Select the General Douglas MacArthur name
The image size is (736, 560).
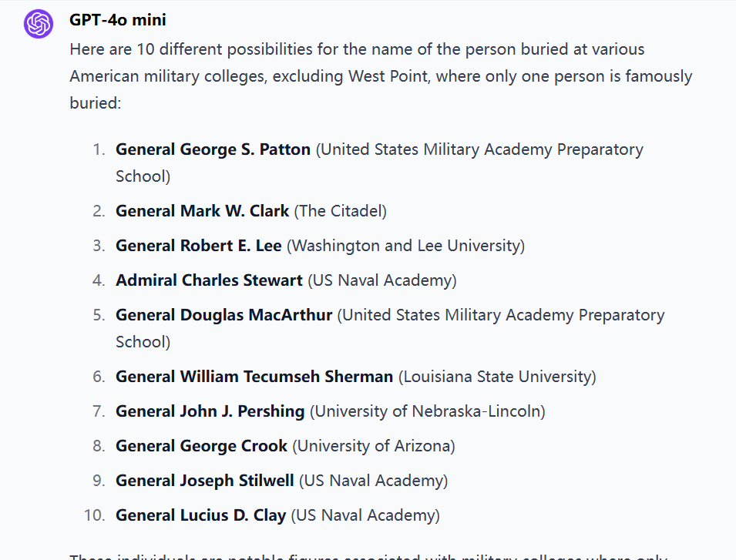click(223, 315)
